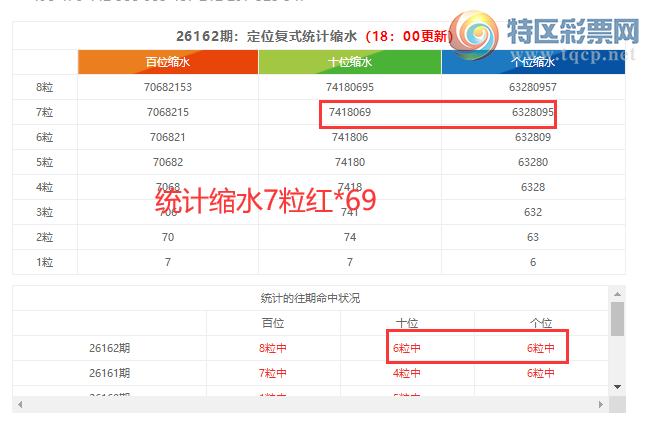
Task: Click 8粒中 in the 百位 column
Action: click(x=273, y=348)
